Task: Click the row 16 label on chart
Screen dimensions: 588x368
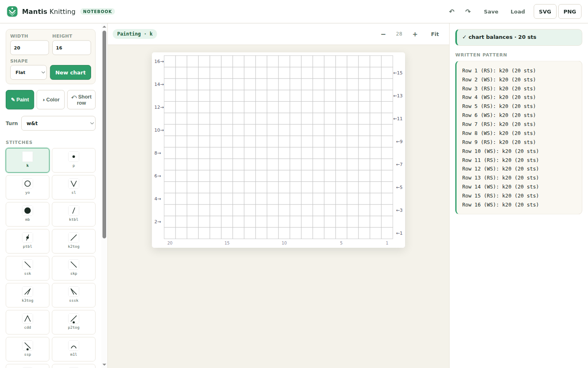Action: [159, 61]
